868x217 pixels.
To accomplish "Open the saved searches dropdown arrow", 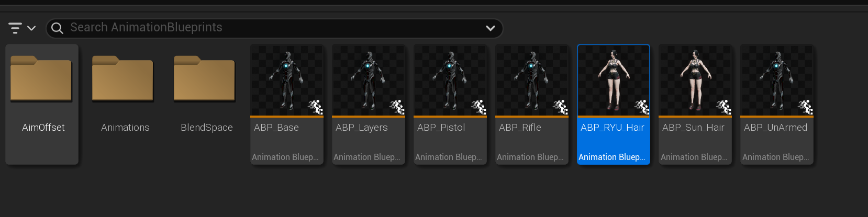I will coord(491,28).
